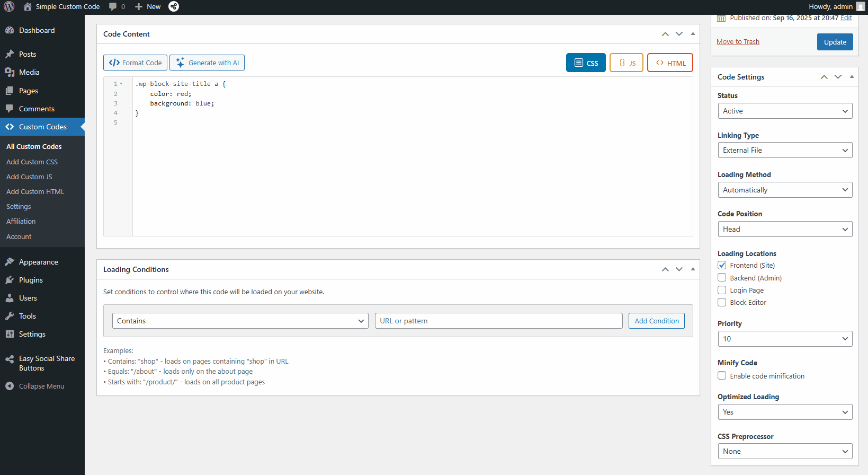Image resolution: width=868 pixels, height=475 pixels.
Task: Open the Code Position dropdown
Action: (x=785, y=229)
